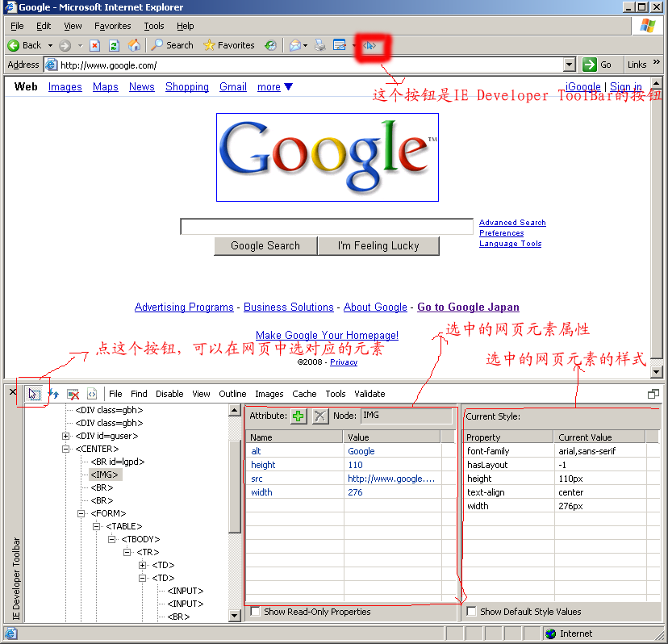Open the Outline menu in developer toolbar
This screenshot has width=668, height=644.
tap(232, 394)
